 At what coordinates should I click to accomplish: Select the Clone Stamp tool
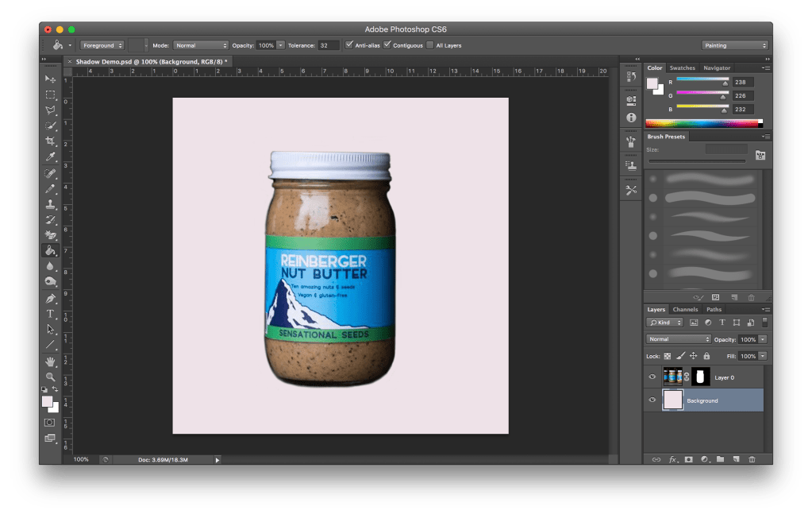click(50, 205)
